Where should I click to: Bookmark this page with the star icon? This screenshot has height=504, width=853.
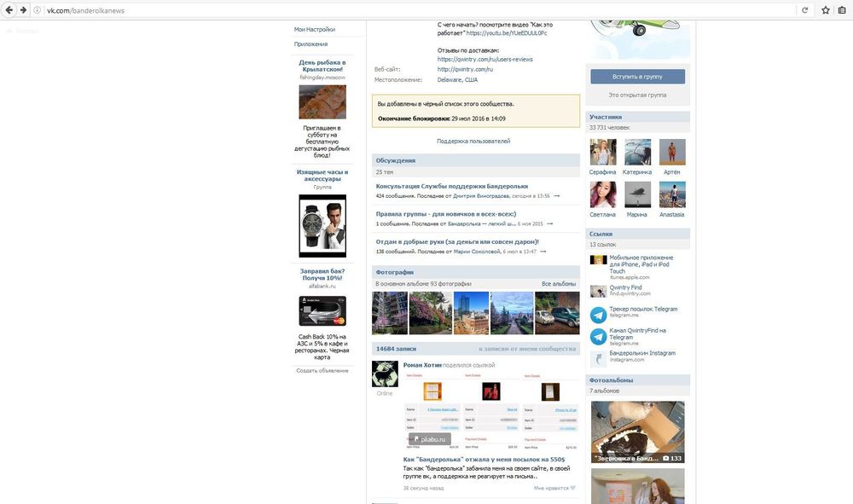pos(826,10)
